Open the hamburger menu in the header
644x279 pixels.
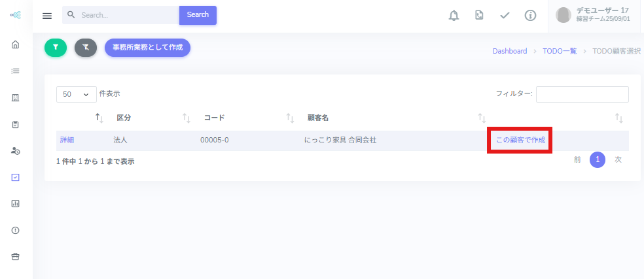(x=47, y=16)
